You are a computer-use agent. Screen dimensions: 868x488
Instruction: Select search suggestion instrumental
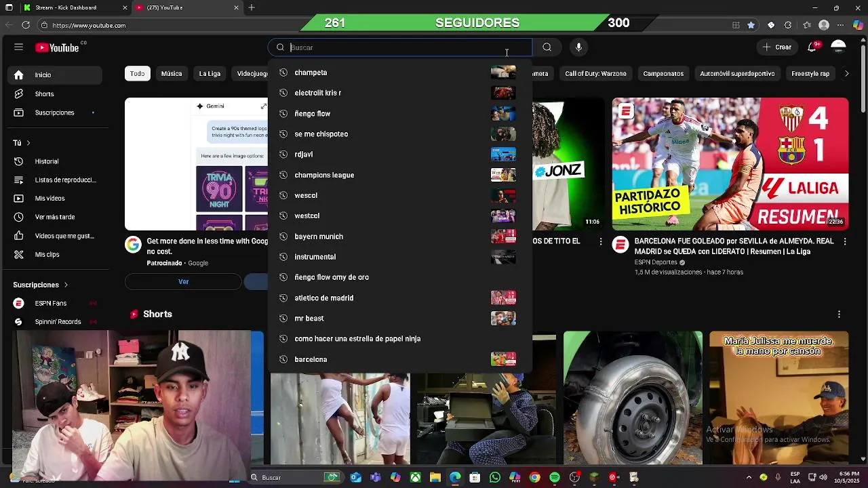point(400,257)
